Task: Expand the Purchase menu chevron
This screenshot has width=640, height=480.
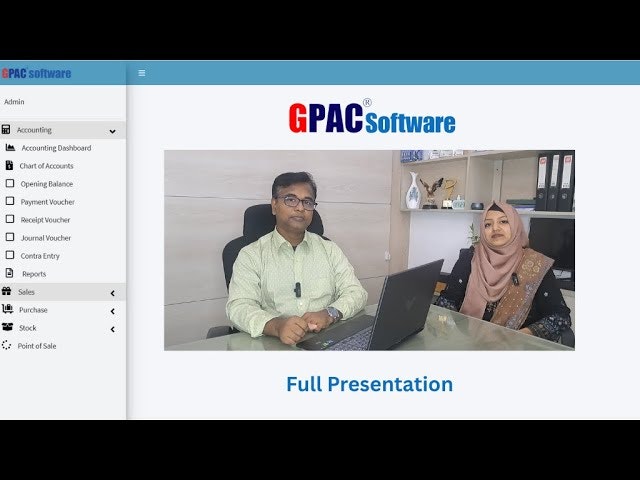Action: (112, 311)
